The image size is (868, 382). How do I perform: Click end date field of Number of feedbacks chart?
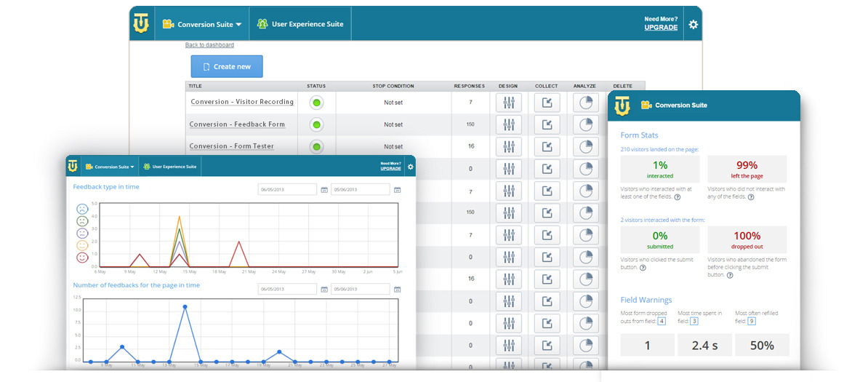360,289
